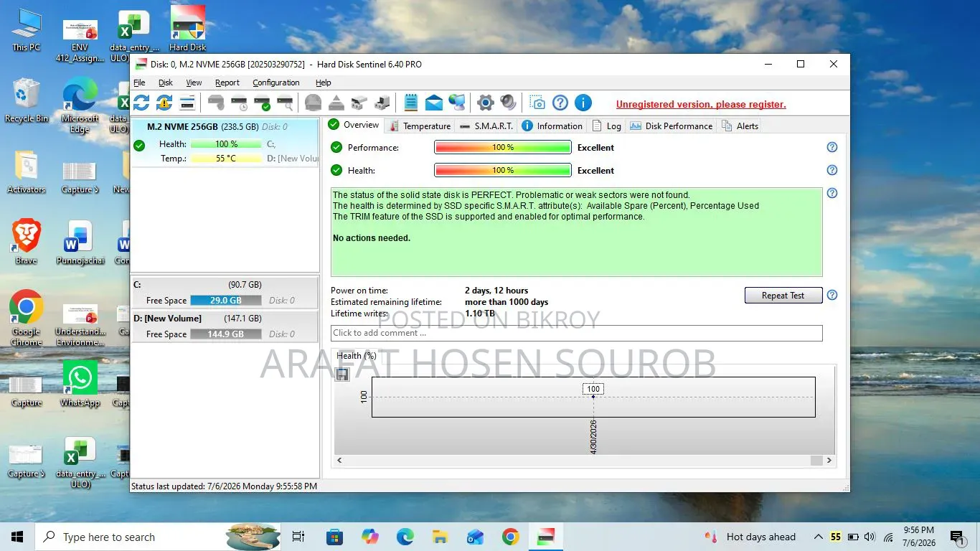Click the blue info circle toolbar icon
Viewport: 980px width, 551px height.
(x=583, y=103)
